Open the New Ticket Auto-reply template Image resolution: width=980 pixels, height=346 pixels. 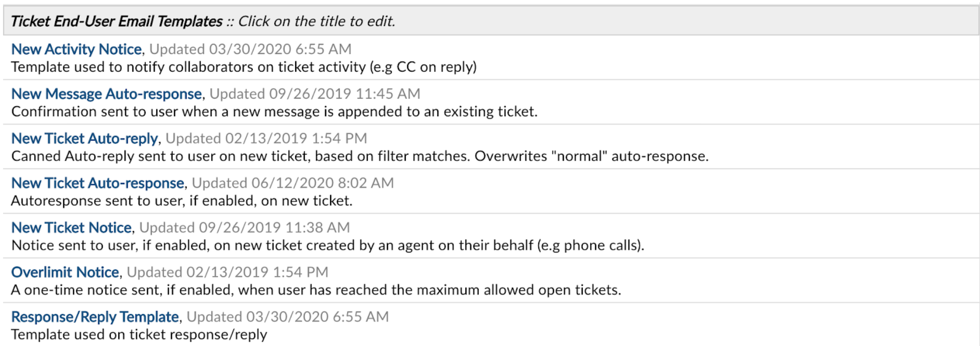pos(84,138)
